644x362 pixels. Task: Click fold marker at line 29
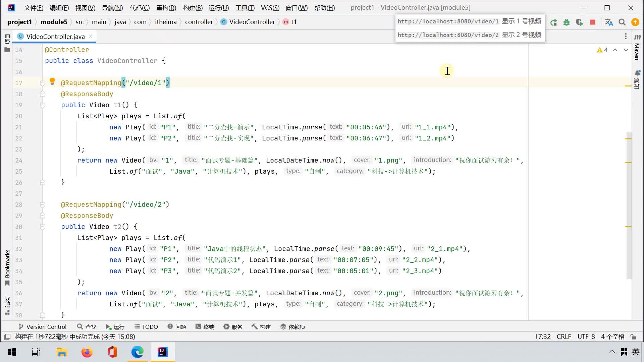pyautogui.click(x=42, y=216)
